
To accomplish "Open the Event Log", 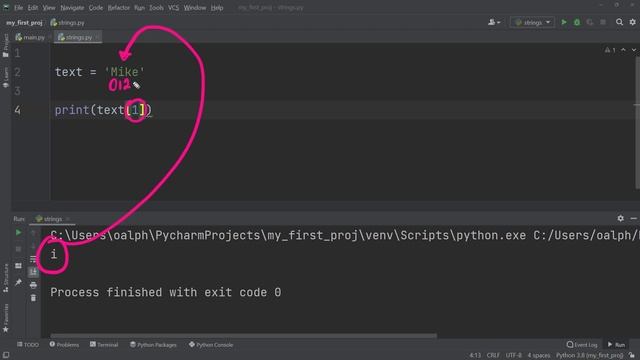I will (x=582, y=345).
